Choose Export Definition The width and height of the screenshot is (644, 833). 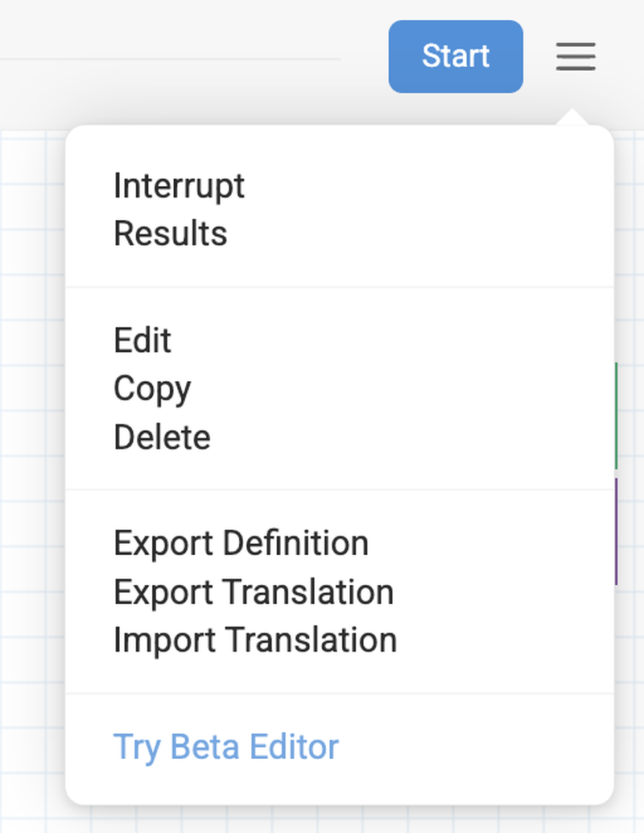click(241, 544)
